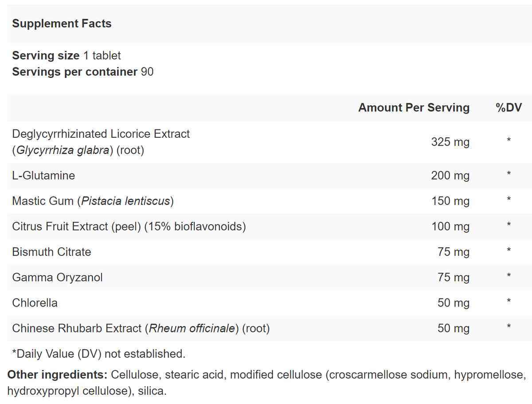Click the Chlorella row label
The height and width of the screenshot is (404, 532).
(35, 303)
